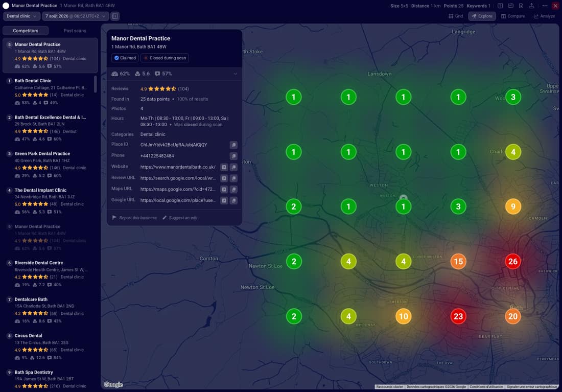The image size is (562, 392).
Task: Copy the phone number
Action: pyautogui.click(x=233, y=156)
